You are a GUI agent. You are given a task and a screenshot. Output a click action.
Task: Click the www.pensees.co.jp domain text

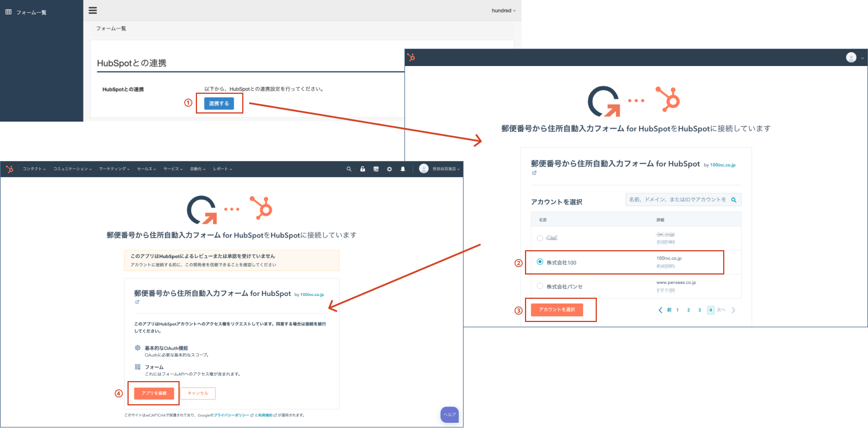(676, 283)
